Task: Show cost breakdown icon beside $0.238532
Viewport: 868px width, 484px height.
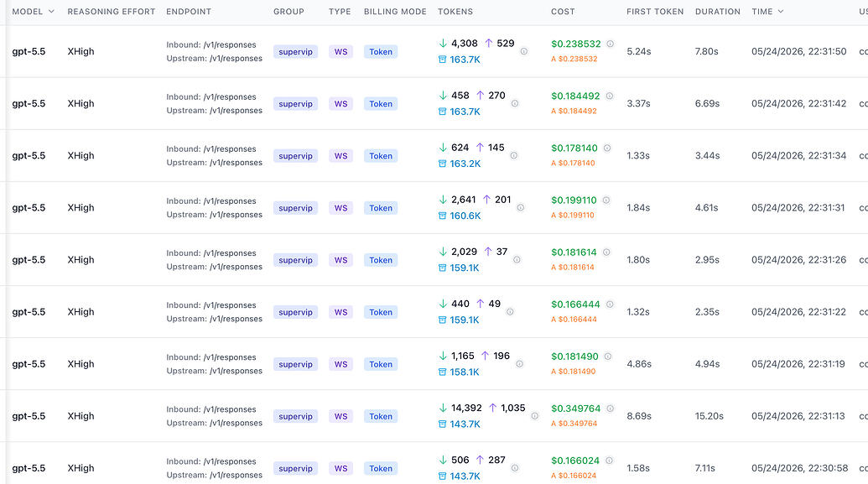Action: coord(610,44)
